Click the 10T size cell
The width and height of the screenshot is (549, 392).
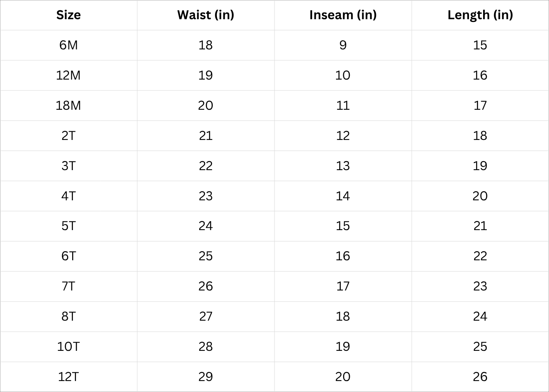(69, 347)
